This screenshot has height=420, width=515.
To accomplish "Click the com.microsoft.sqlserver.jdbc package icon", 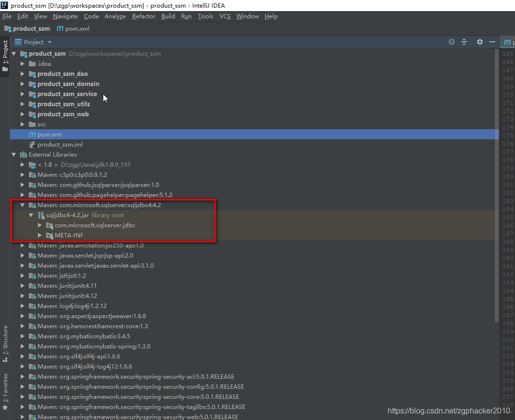I will (49, 225).
